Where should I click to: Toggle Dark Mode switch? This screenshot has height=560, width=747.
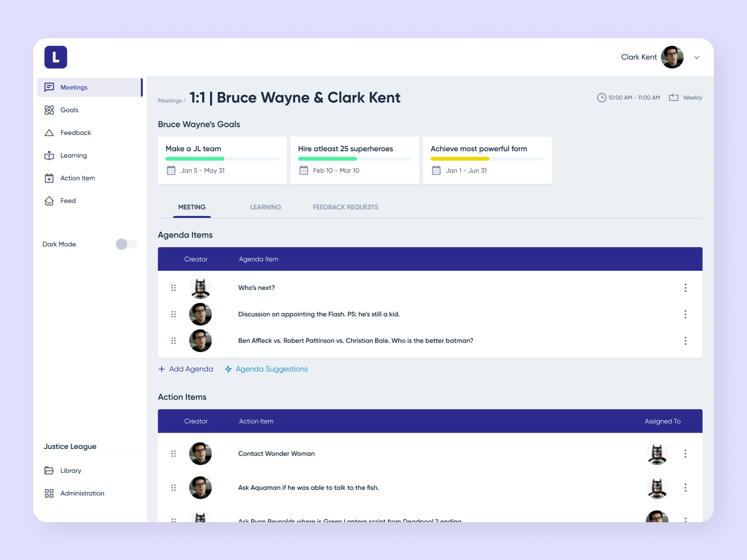[x=127, y=244]
